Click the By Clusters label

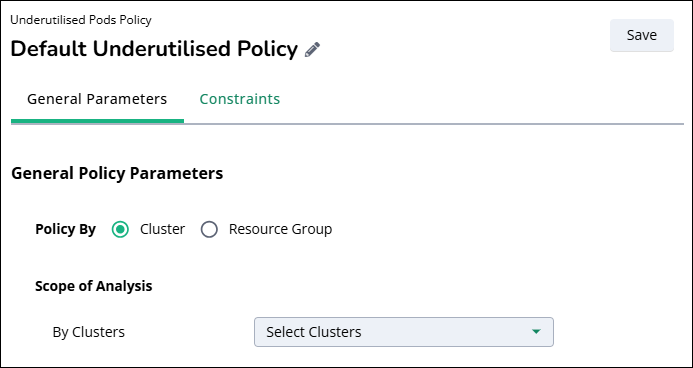[88, 332]
